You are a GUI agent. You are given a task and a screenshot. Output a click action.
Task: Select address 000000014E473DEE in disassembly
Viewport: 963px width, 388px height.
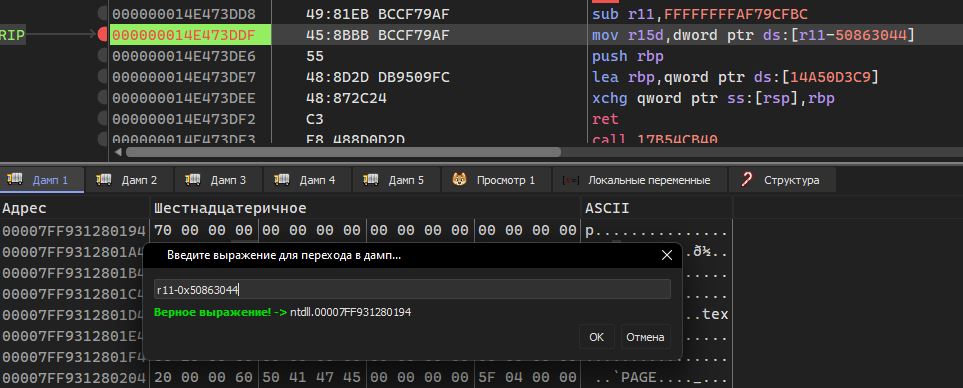(184, 98)
